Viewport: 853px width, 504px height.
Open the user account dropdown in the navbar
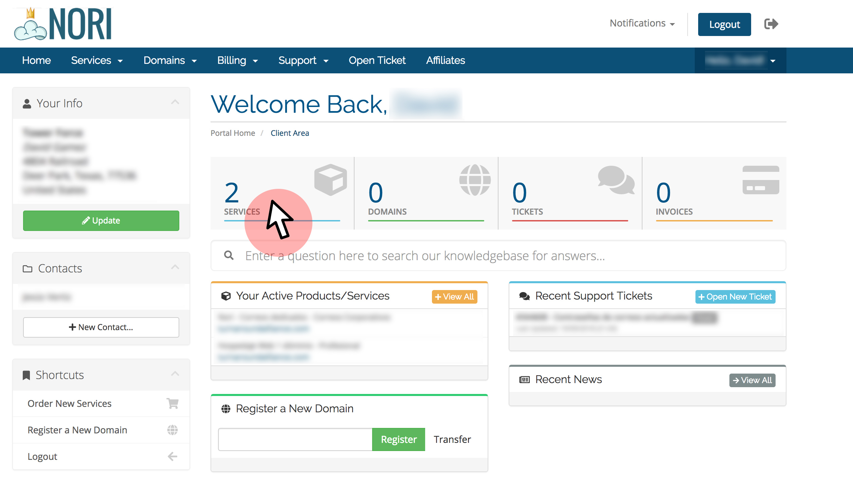pos(740,60)
